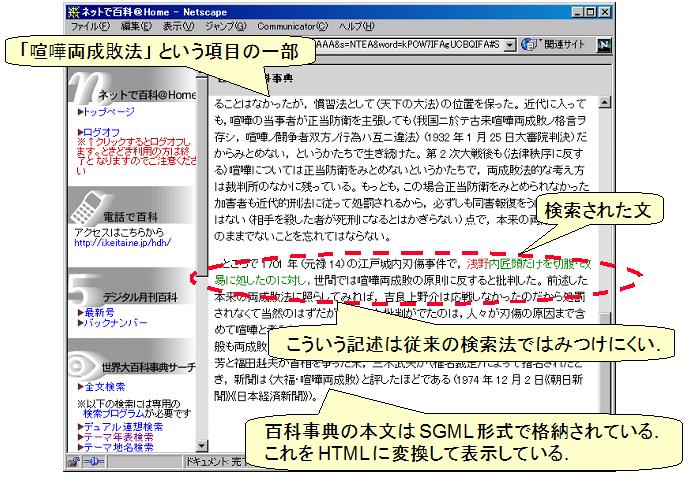This screenshot has height=480, width=690.
Task: Click the 関連サイト toolbar button
Action: click(x=554, y=44)
